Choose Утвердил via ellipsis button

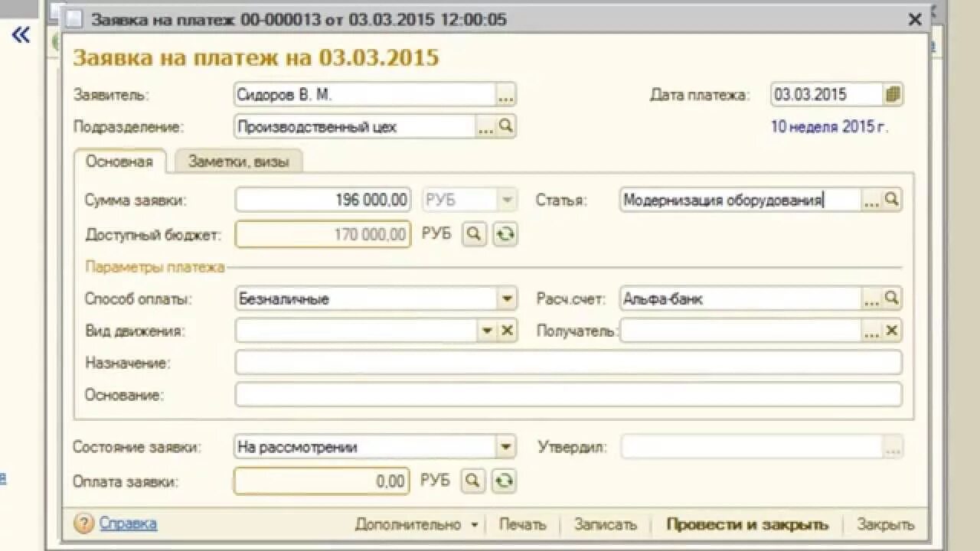893,447
